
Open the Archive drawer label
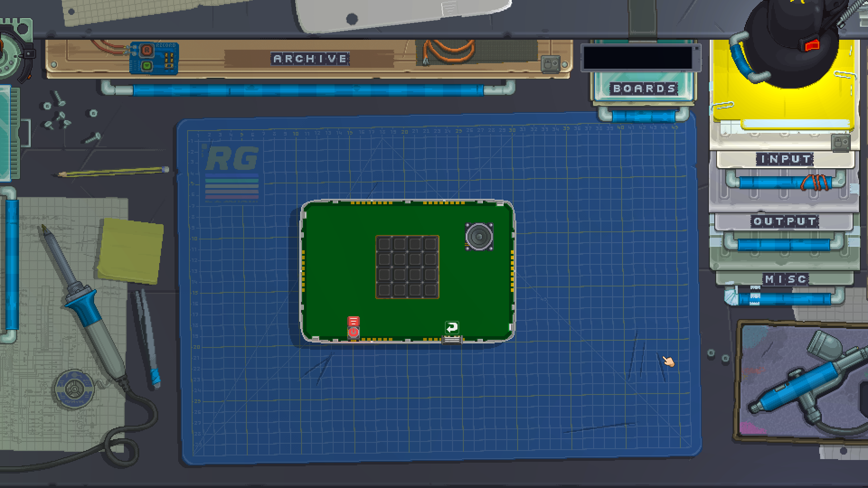310,59
